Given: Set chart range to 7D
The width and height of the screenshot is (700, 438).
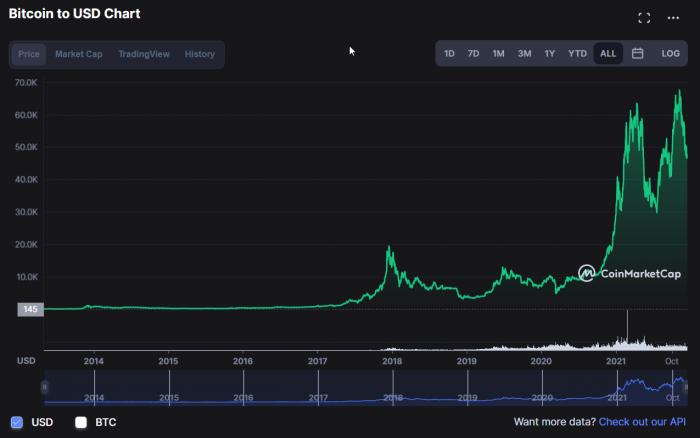Looking at the screenshot, I should 474,53.
